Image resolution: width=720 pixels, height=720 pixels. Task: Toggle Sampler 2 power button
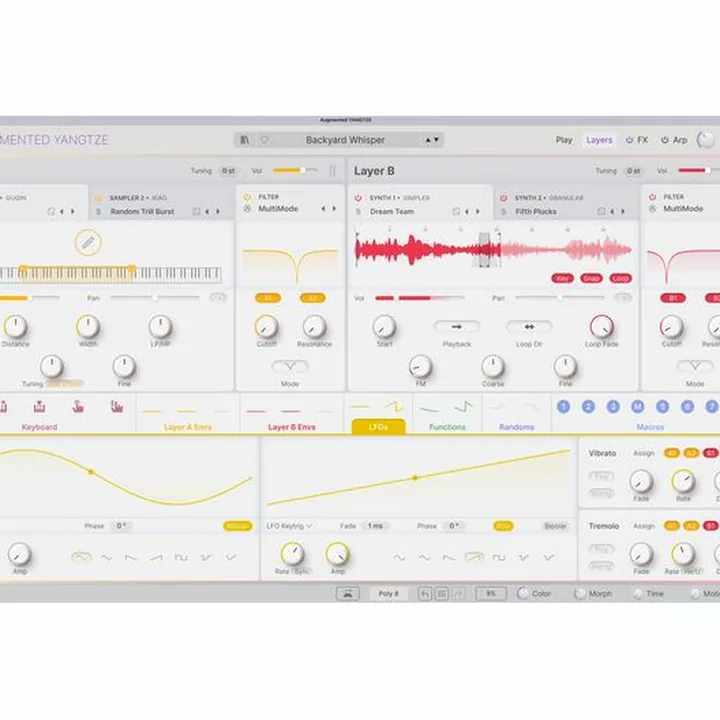tap(98, 198)
